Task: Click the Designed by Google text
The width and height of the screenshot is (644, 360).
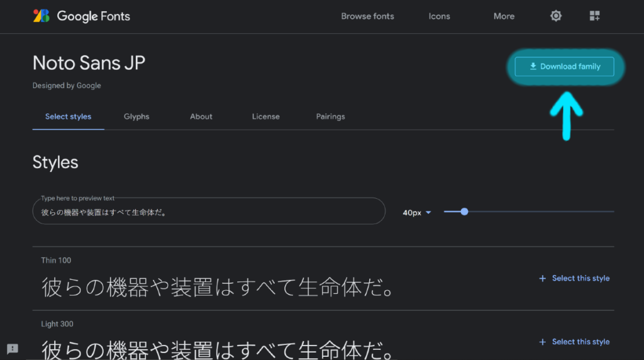Action: pos(67,86)
